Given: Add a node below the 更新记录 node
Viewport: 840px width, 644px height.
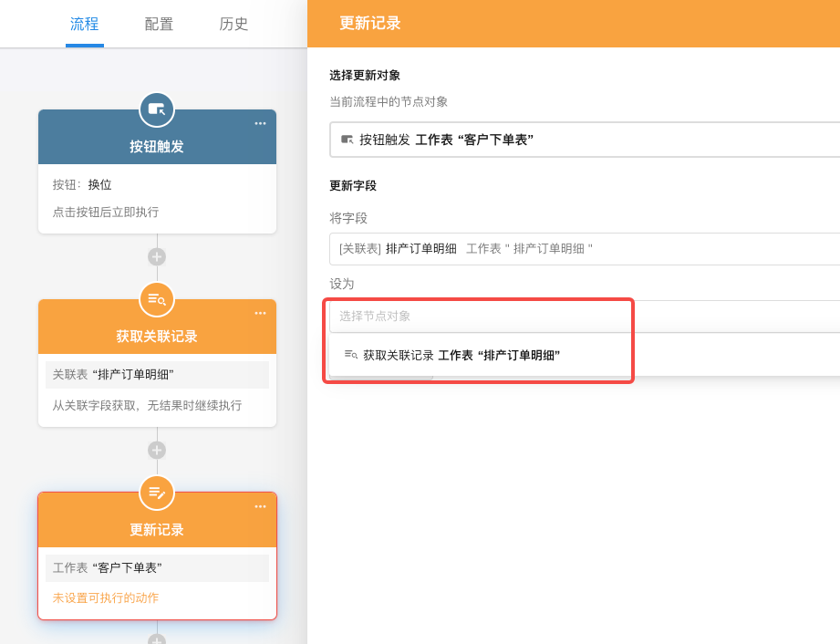Looking at the screenshot, I should [157, 639].
